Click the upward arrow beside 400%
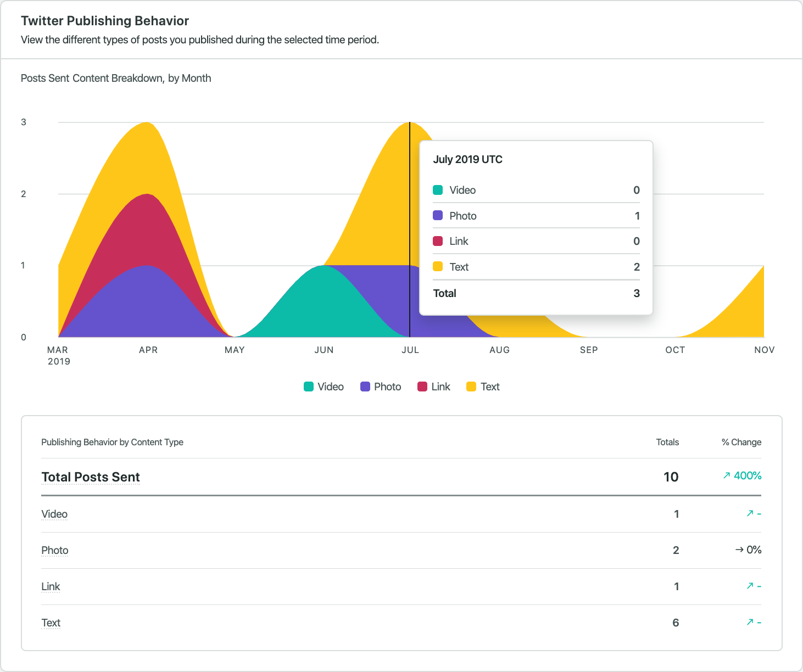 727,475
